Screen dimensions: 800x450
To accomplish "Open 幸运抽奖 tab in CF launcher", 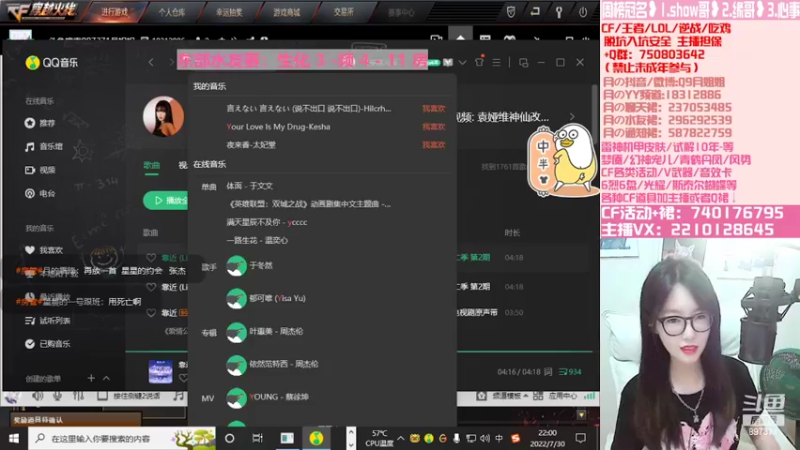I will (229, 12).
